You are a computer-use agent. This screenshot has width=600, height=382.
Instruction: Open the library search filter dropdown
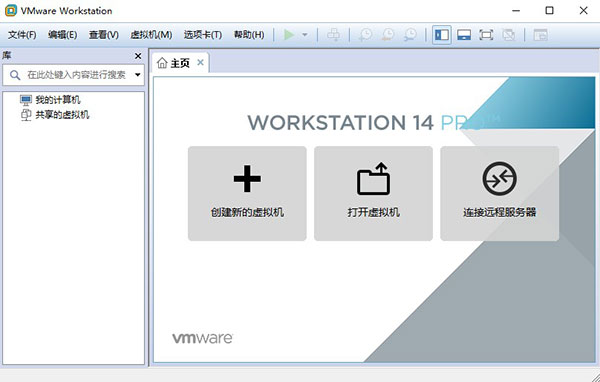[138, 75]
